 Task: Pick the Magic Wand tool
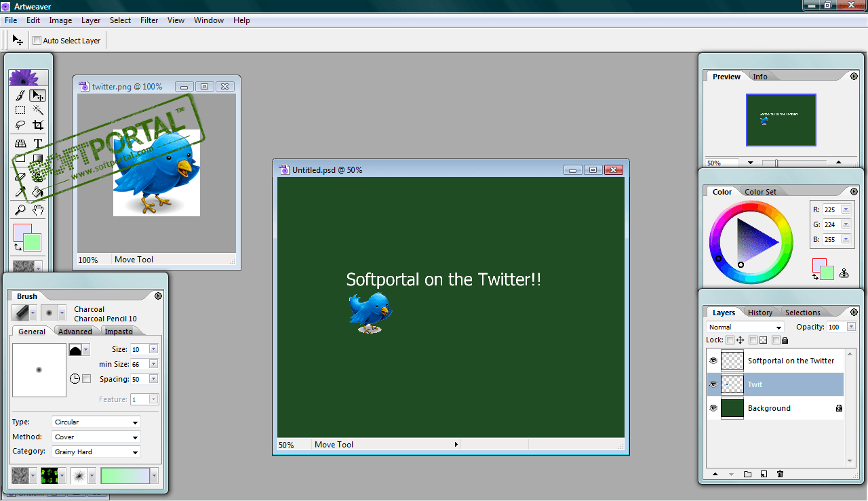point(38,110)
